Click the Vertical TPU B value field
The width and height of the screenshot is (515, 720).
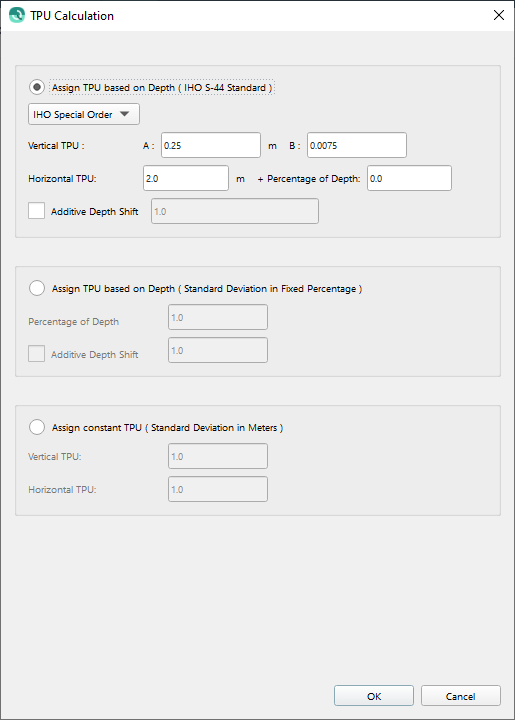pyautogui.click(x=357, y=145)
